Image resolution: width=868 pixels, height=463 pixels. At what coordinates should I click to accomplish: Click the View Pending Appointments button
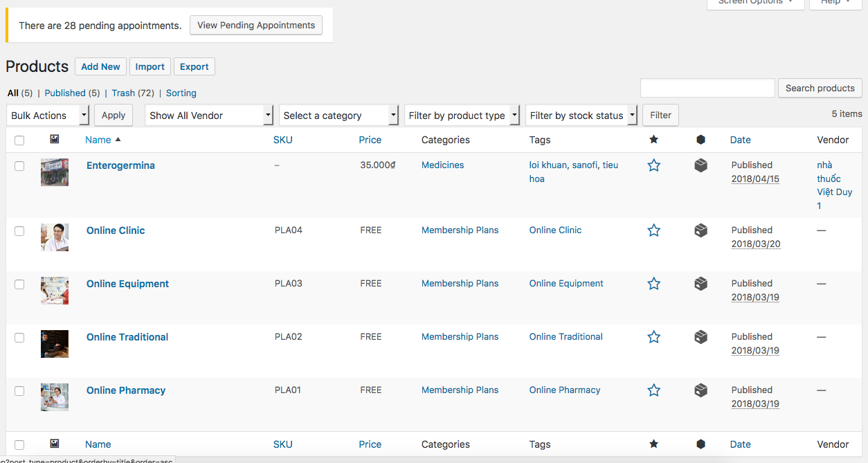(x=255, y=25)
